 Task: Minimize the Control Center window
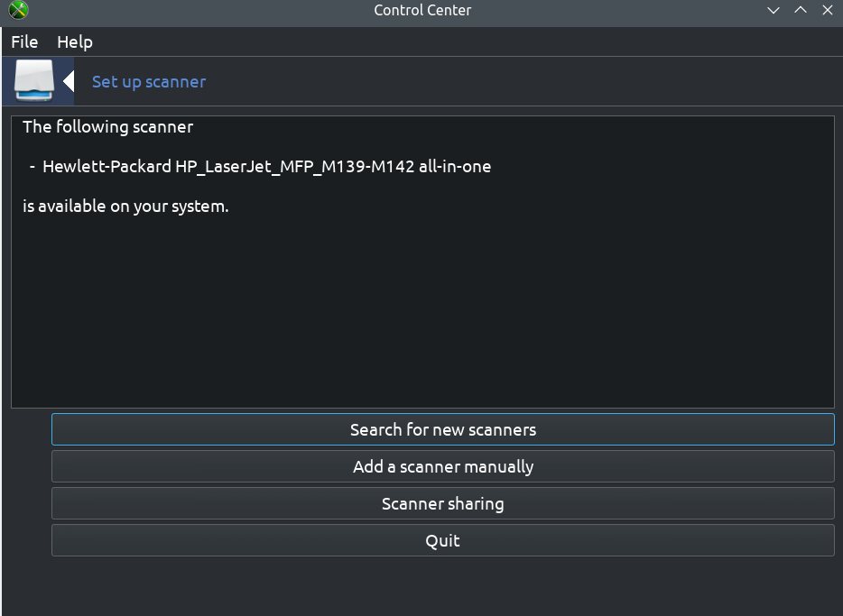774,10
